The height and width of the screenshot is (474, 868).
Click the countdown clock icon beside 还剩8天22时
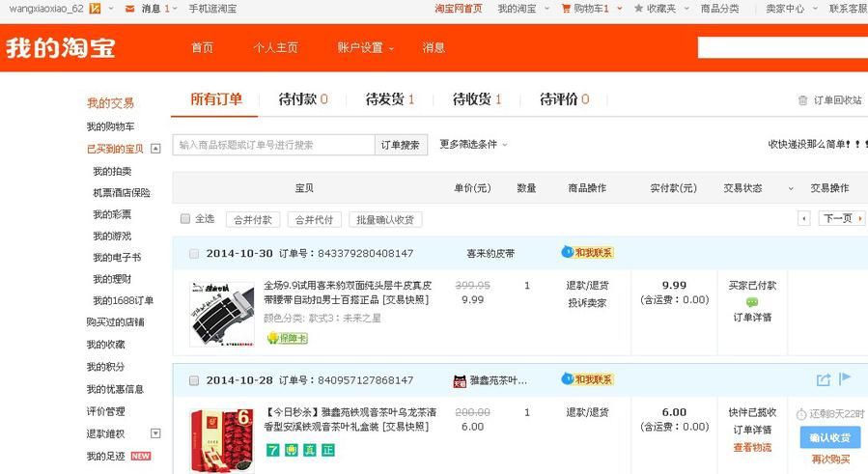(x=801, y=414)
